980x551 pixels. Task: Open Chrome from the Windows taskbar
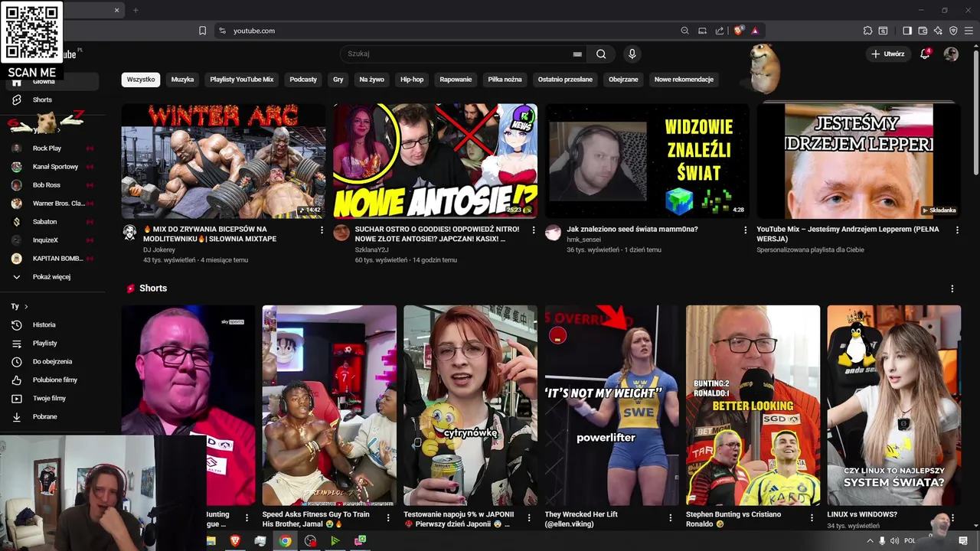point(285,540)
